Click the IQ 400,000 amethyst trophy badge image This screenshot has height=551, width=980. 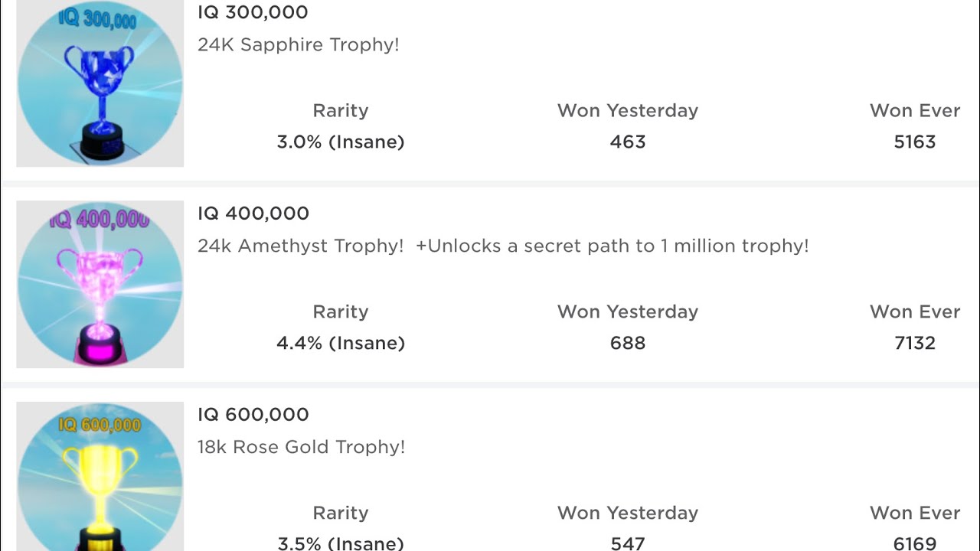[100, 284]
